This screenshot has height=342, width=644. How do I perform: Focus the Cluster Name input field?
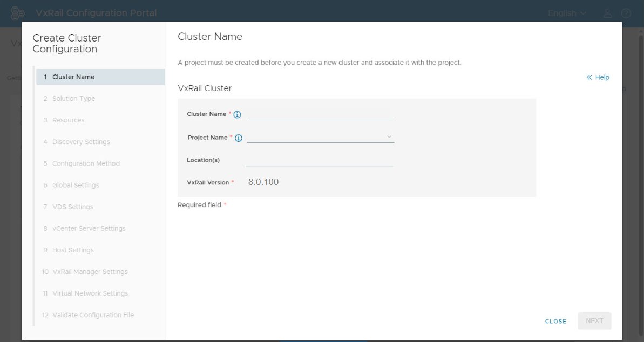320,114
